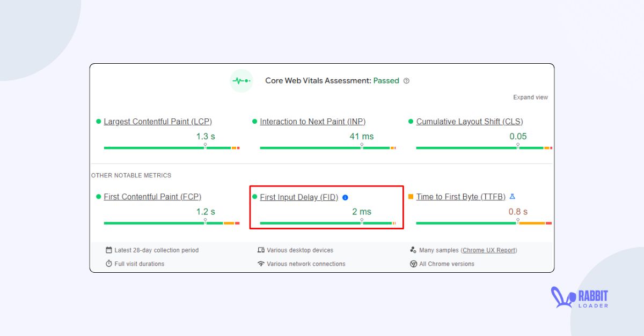Toggle the green status dot beside LCP
The height and width of the screenshot is (336, 644).
[99, 121]
